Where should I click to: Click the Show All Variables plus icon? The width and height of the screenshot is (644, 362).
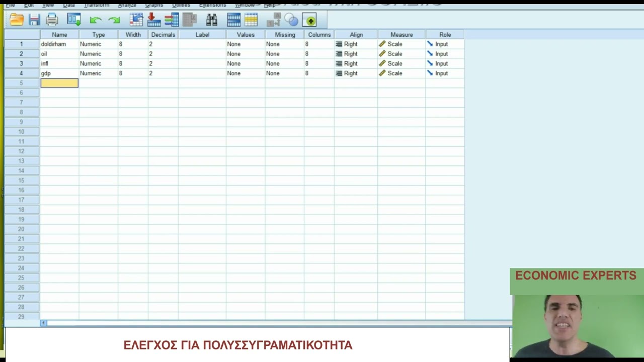(x=310, y=20)
